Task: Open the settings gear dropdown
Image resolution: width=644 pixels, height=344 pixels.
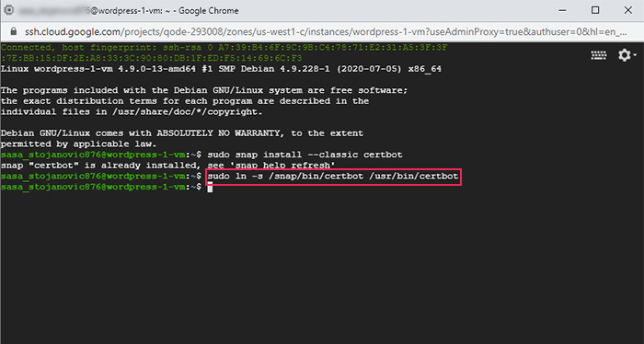Action: click(627, 55)
